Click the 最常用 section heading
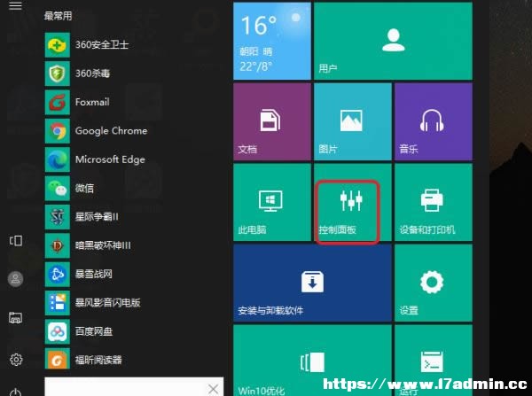The width and height of the screenshot is (532, 396). (58, 16)
